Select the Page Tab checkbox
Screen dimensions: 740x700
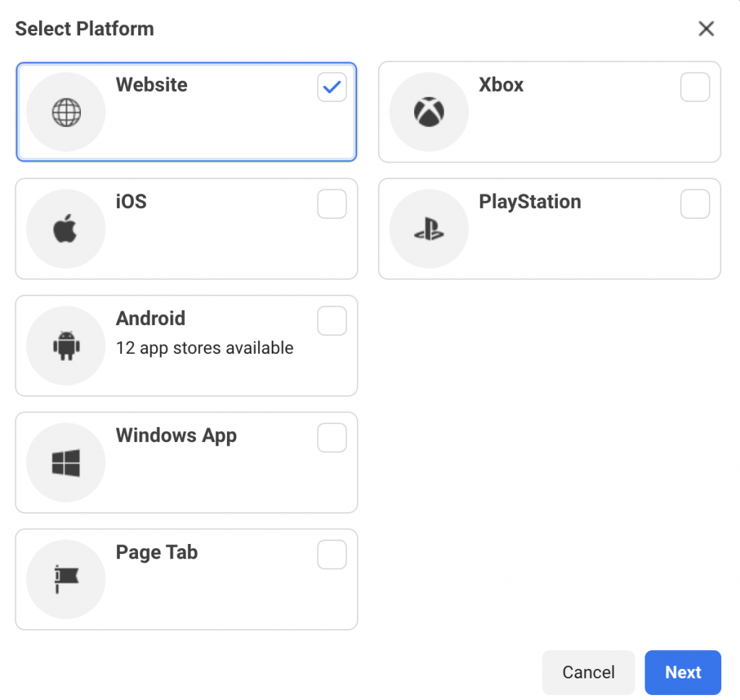point(332,555)
